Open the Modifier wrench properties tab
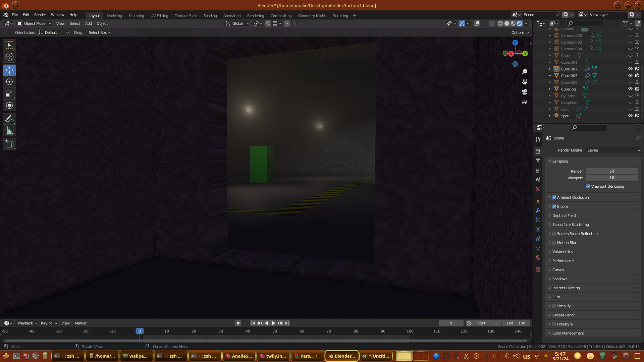 [x=538, y=210]
